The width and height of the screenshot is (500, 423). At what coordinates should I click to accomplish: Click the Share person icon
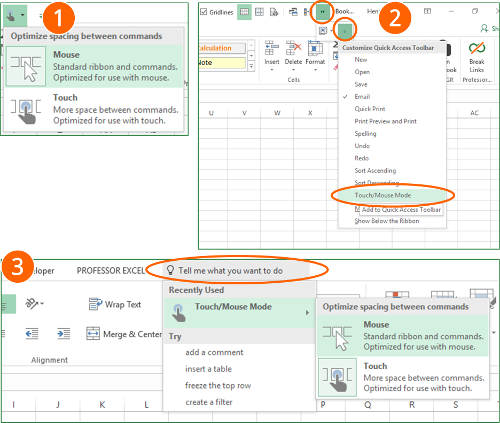[484, 28]
